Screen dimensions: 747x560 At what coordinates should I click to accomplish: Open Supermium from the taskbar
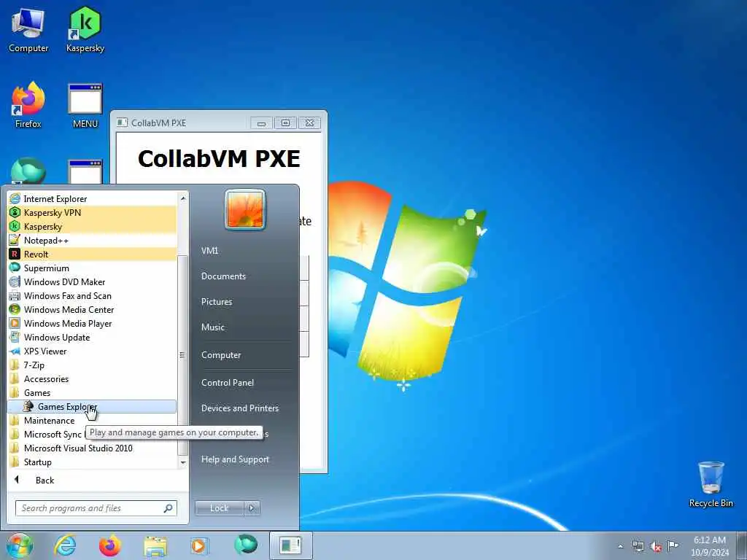246,545
